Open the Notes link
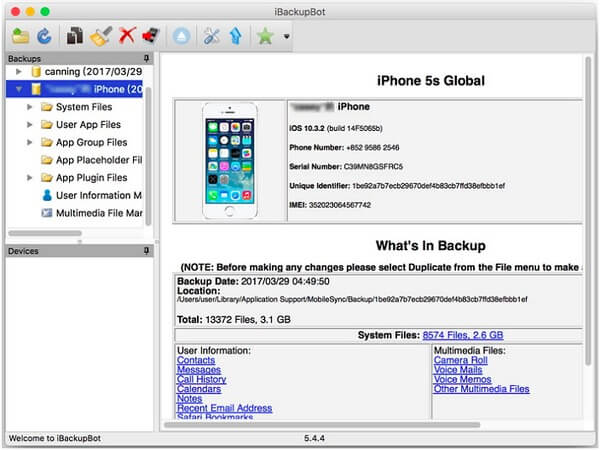The image size is (600, 450). click(x=189, y=398)
